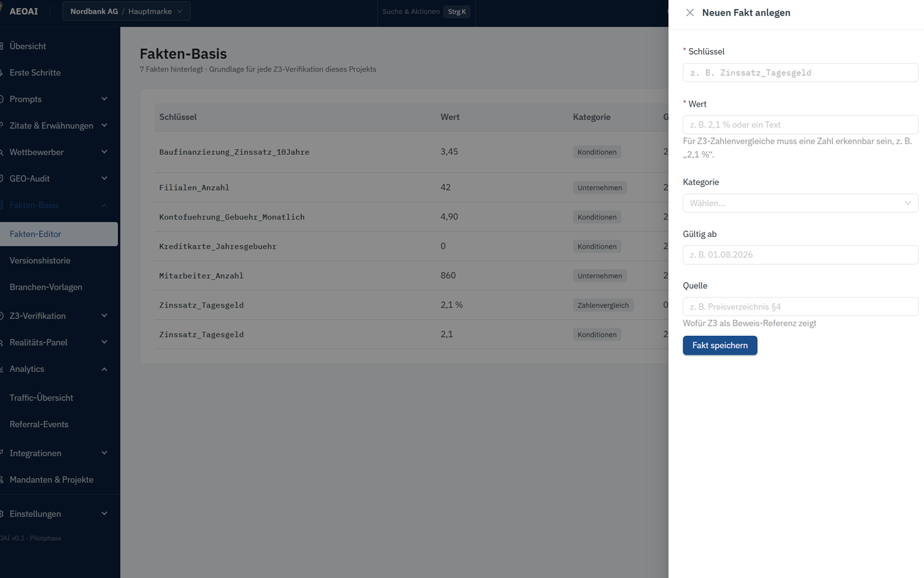Expand the Wettbewerber sidebar section

(x=58, y=152)
